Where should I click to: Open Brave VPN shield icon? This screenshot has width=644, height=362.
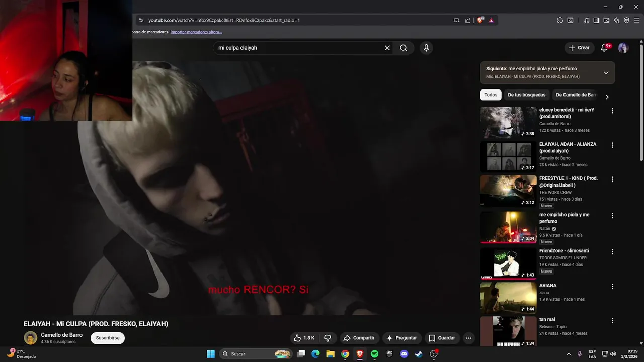click(x=626, y=20)
